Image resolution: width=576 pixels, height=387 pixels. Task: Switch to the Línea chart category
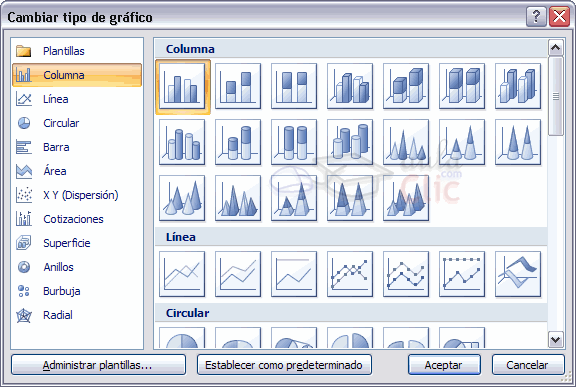coord(77,99)
